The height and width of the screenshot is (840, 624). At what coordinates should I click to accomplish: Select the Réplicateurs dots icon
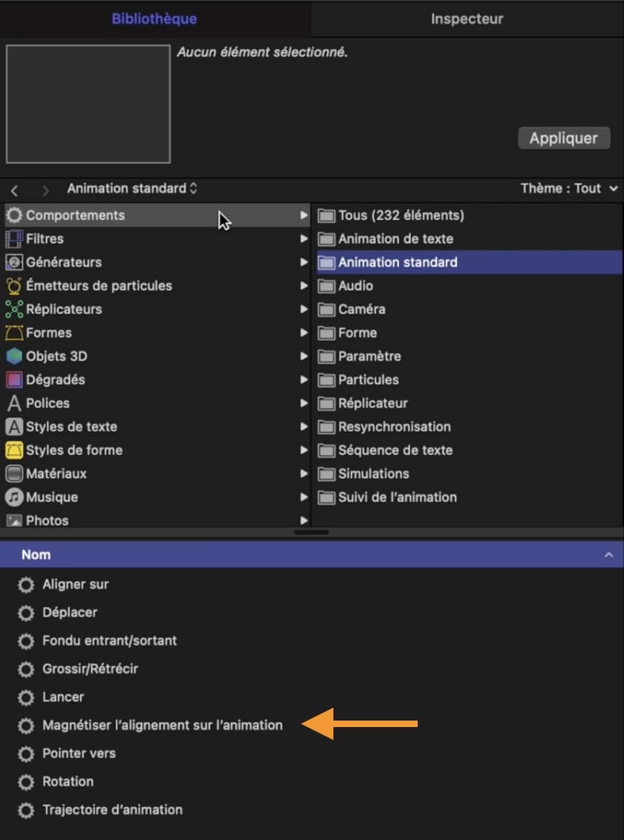(x=14, y=309)
